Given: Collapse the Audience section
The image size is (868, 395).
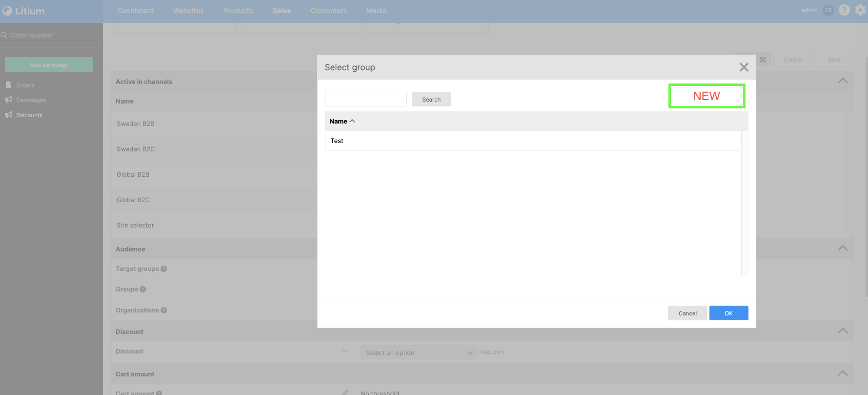Looking at the screenshot, I should 842,249.
